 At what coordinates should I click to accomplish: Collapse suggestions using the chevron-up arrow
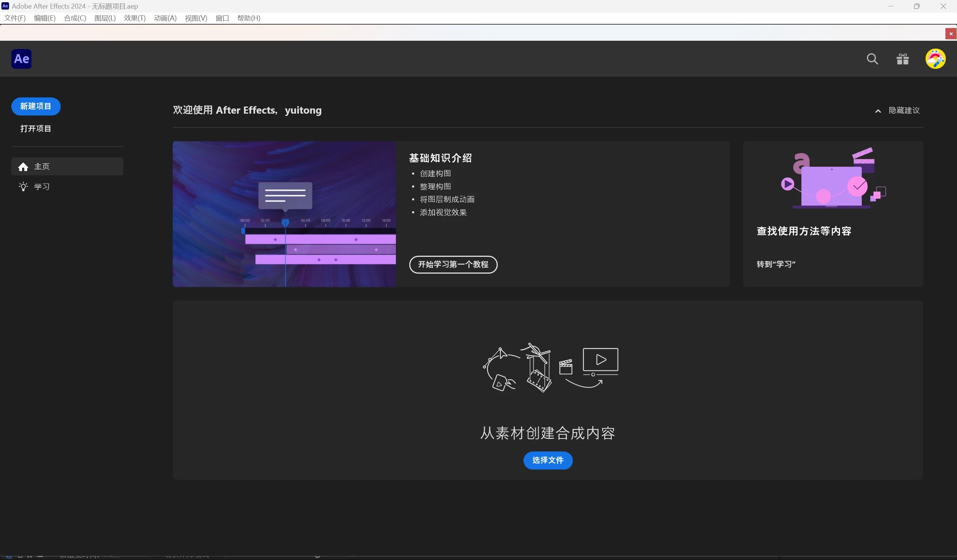(x=878, y=110)
